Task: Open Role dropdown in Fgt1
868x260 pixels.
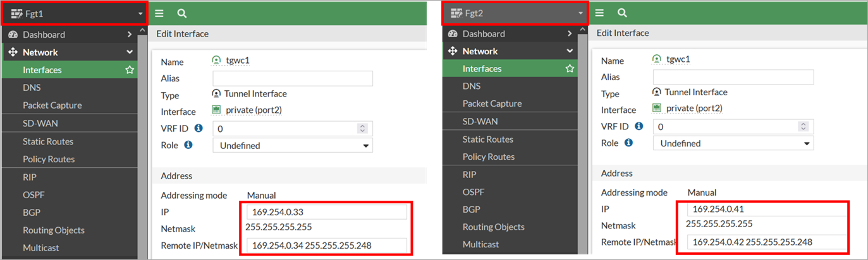Action: click(x=293, y=145)
